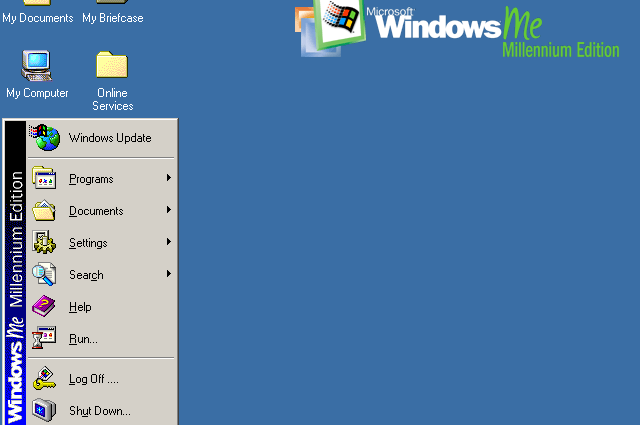This screenshot has width=640, height=425.
Task: Open the Search menu entry
Action: [86, 275]
